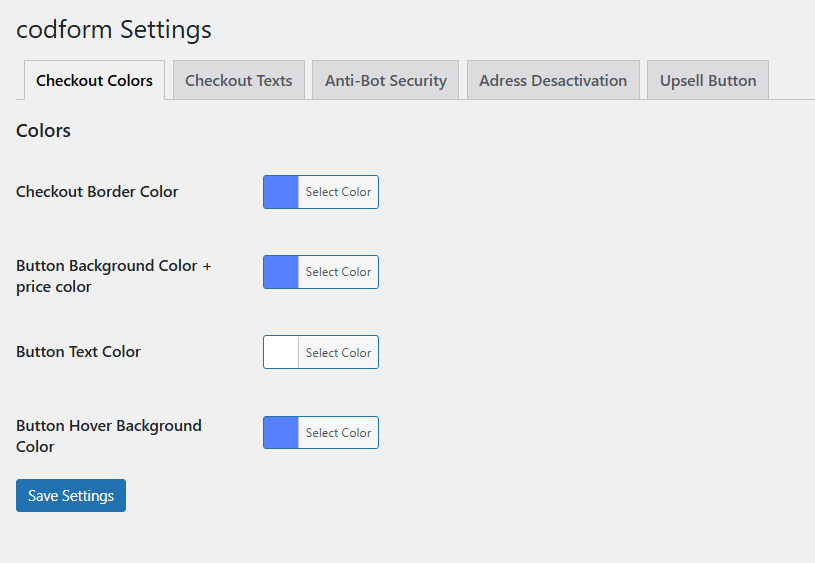Select the Adress Desactivation tab
815x563 pixels.
553,81
